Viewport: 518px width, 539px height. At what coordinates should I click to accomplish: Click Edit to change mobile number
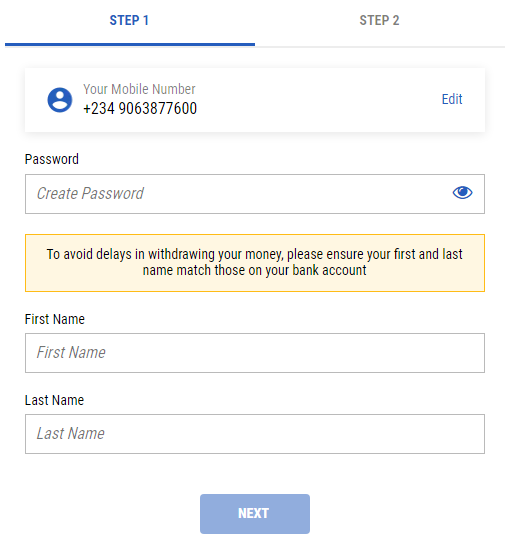click(452, 99)
